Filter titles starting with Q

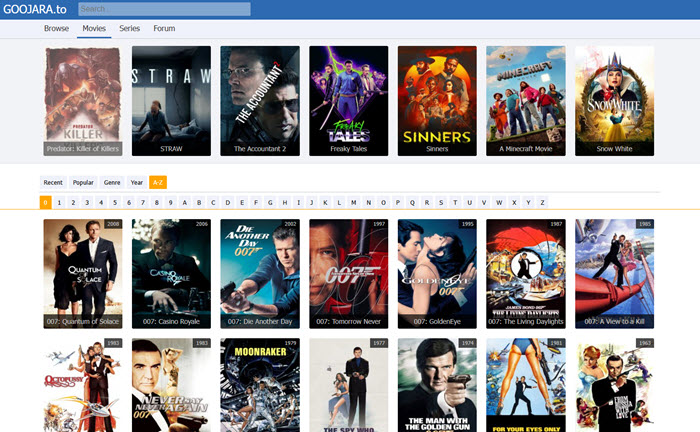click(412, 203)
